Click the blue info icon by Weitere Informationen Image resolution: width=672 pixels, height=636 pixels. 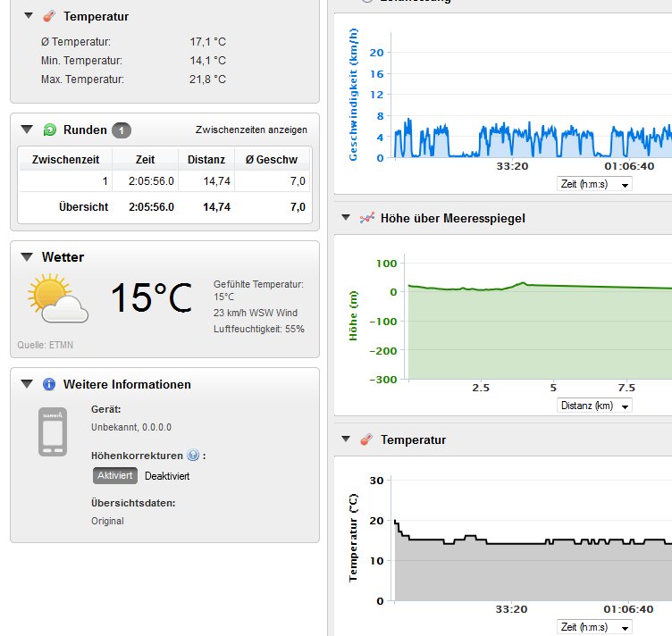tap(48, 385)
